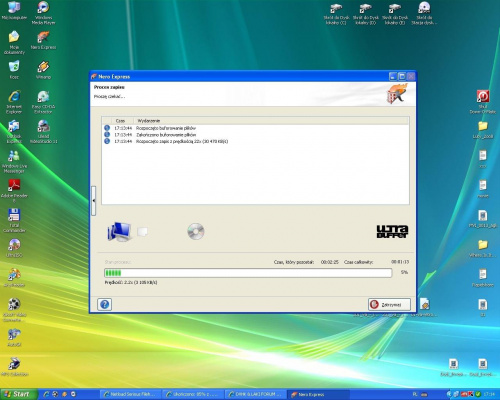Click the Nero flame logo in the header
Screen dimensions: 500x400
(x=397, y=94)
